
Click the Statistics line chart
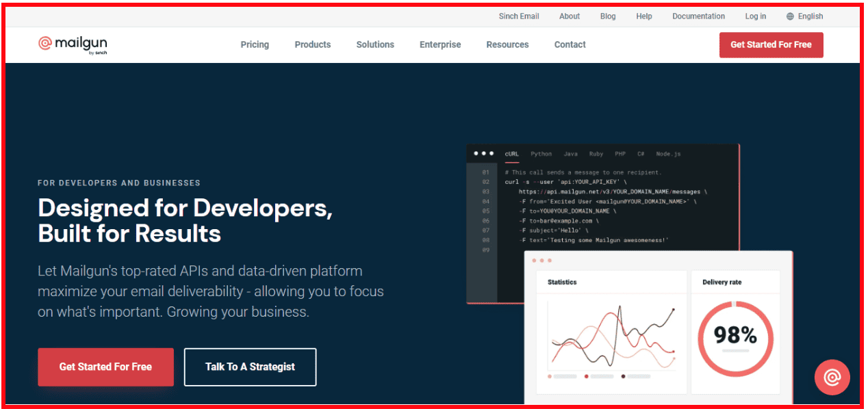[x=612, y=335]
